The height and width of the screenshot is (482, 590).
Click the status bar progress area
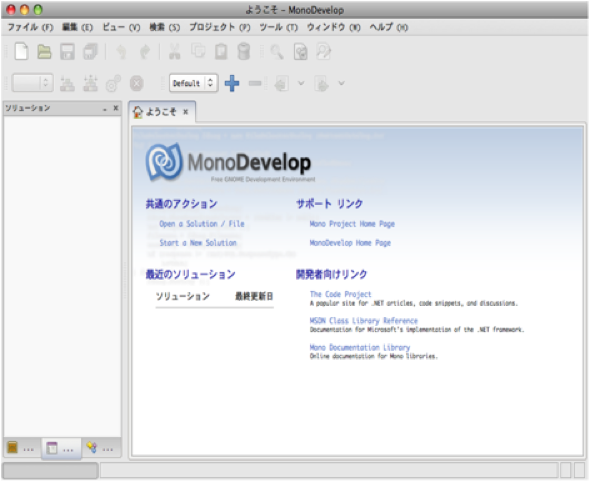point(50,470)
